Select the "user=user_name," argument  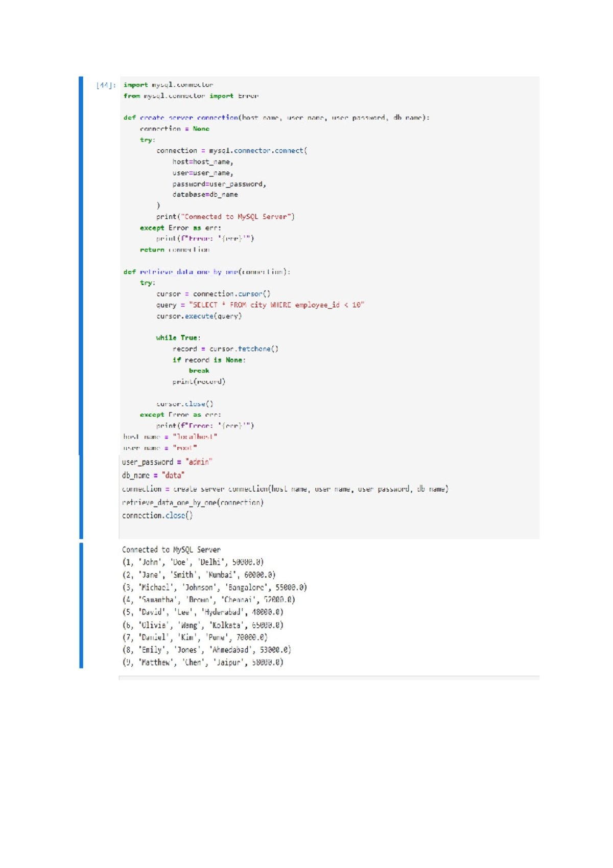(x=203, y=173)
